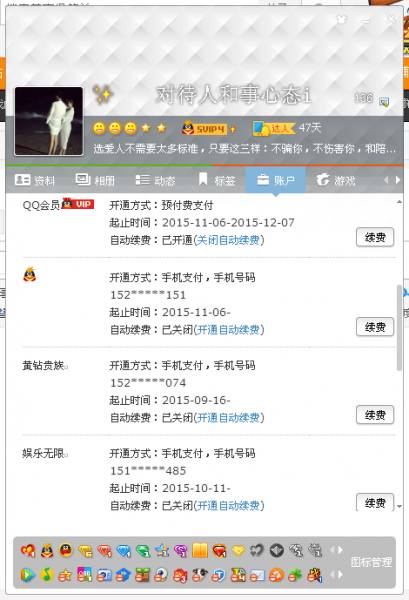Select the 账户 tab
The width and height of the screenshot is (409, 600).
[x=275, y=180]
